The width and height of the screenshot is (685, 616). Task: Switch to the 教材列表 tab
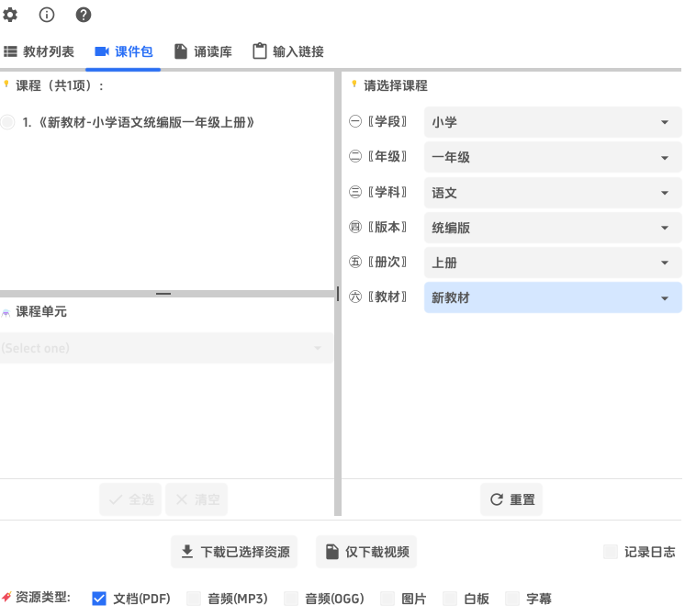coord(39,51)
